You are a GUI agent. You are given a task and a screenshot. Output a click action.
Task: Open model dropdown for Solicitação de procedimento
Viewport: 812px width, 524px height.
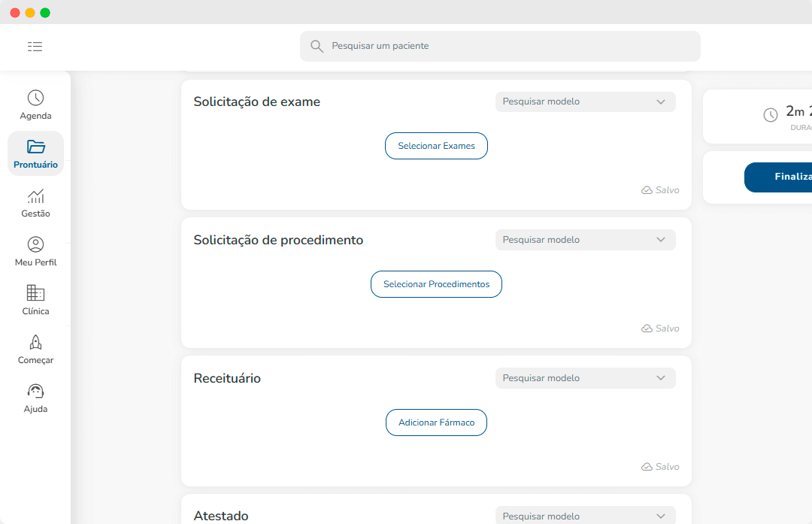661,240
